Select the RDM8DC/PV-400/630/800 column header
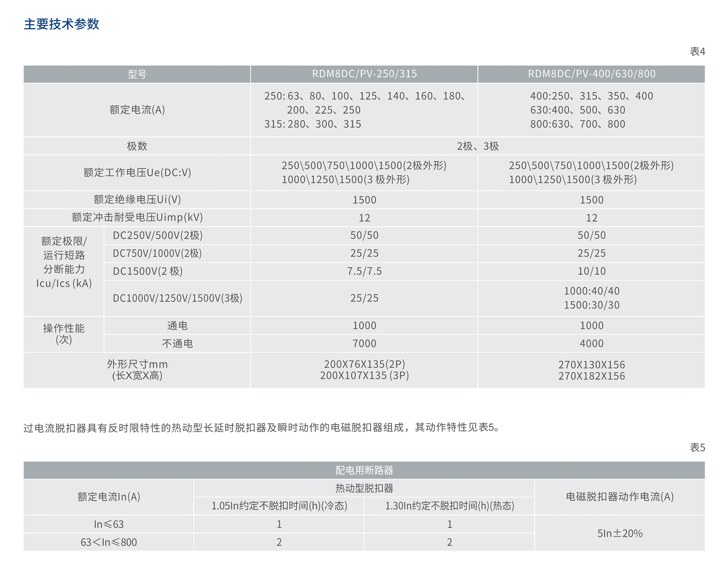 (591, 74)
